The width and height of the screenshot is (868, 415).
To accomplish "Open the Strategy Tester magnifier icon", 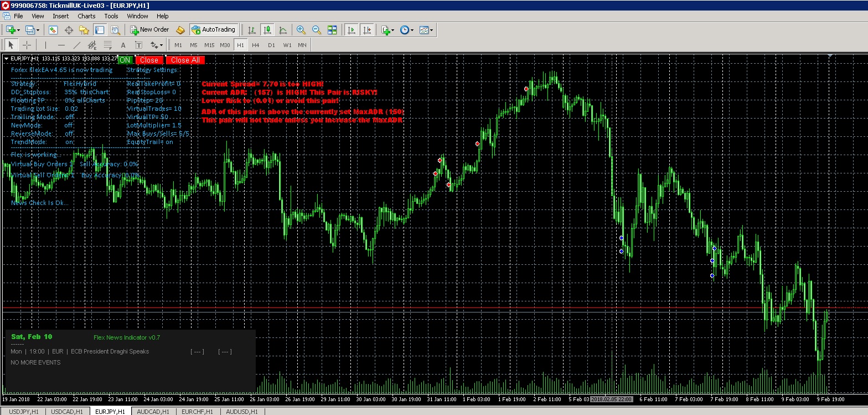I will pyautogui.click(x=115, y=30).
